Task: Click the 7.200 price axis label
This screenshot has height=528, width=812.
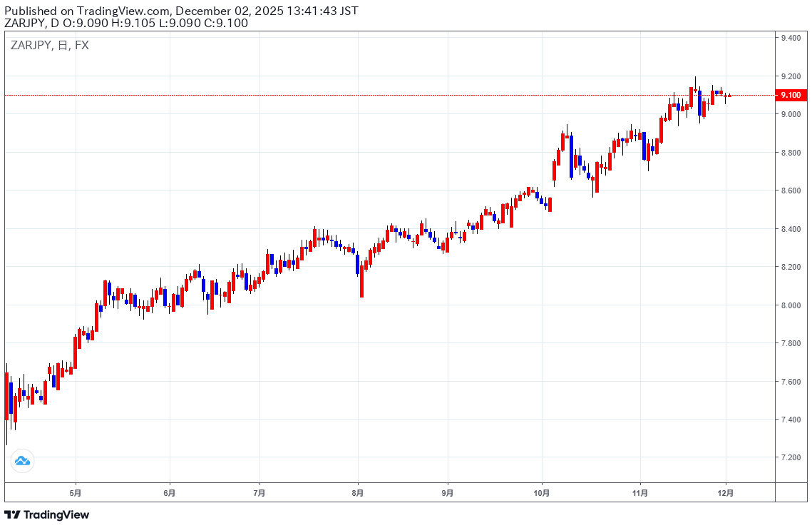Action: [x=791, y=457]
